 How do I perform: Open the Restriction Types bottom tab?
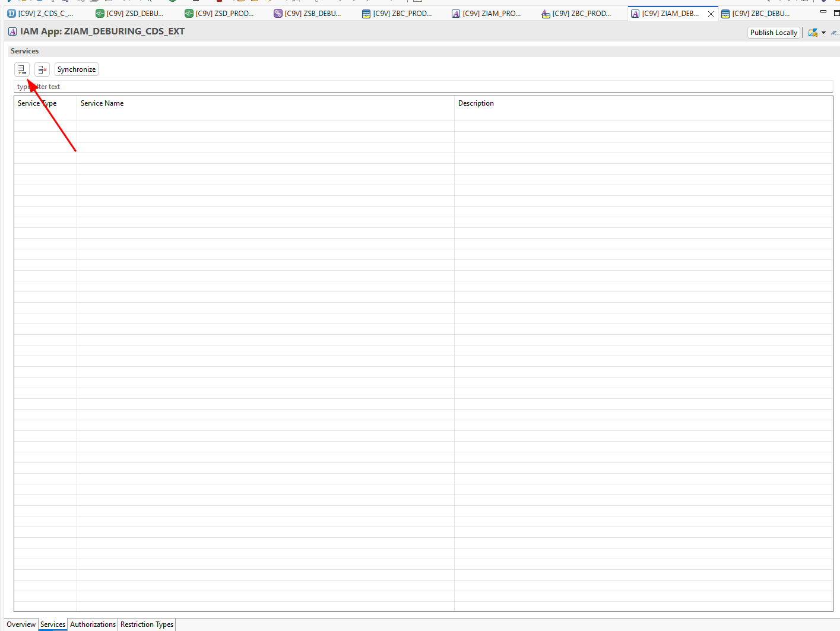(147, 624)
